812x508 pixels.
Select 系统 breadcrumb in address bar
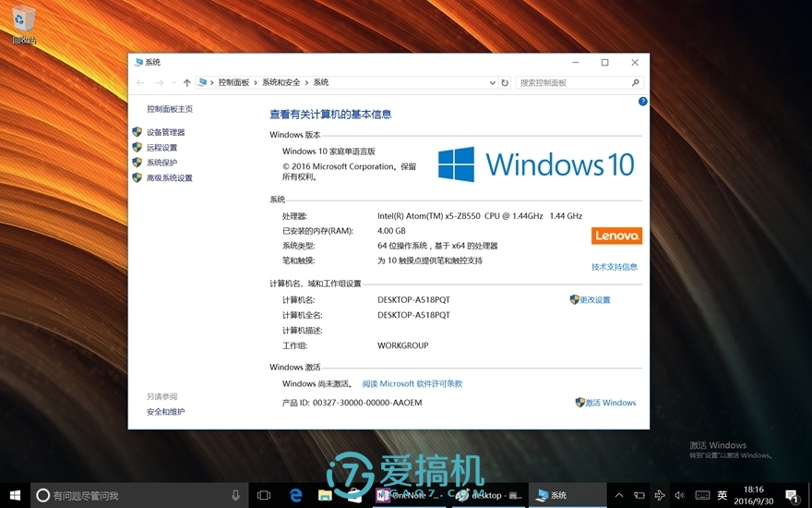pyautogui.click(x=321, y=82)
